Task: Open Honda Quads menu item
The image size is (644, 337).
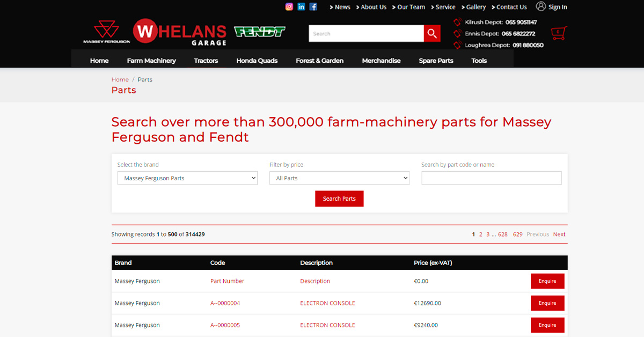Action: coord(257,61)
